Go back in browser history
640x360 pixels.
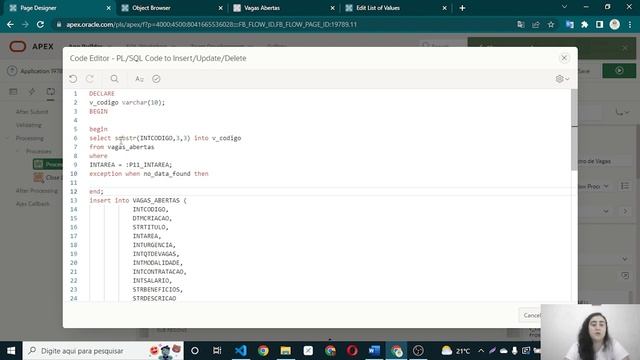[x=10, y=24]
